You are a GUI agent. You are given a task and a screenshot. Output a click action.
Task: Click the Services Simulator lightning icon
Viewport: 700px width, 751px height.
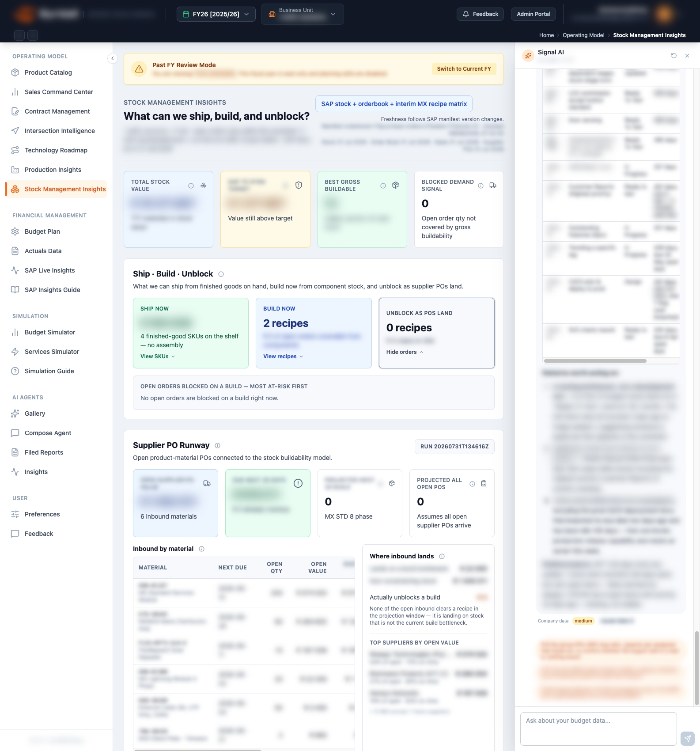(x=15, y=352)
